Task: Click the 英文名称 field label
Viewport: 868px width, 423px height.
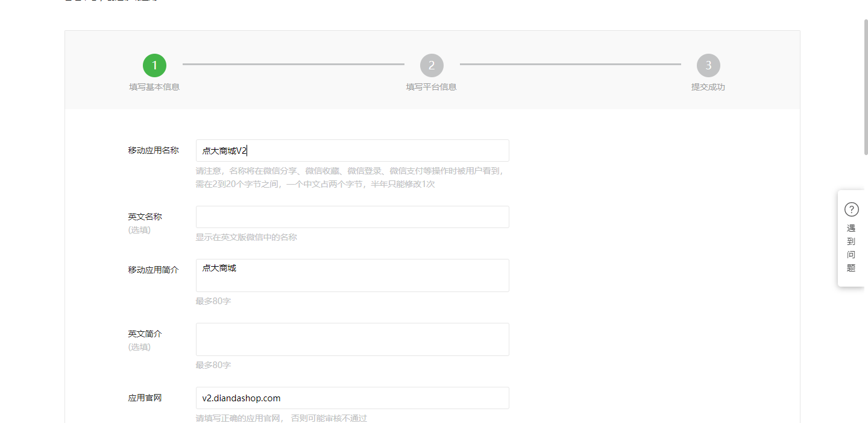Action: click(145, 217)
